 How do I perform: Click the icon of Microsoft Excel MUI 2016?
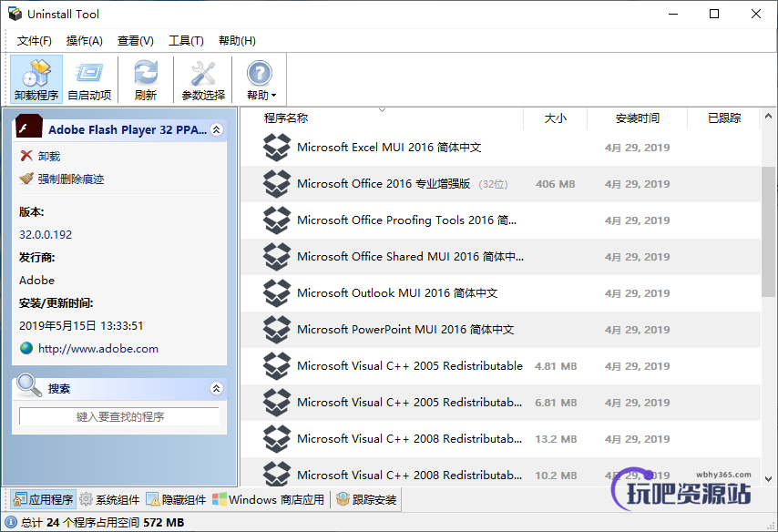click(276, 148)
